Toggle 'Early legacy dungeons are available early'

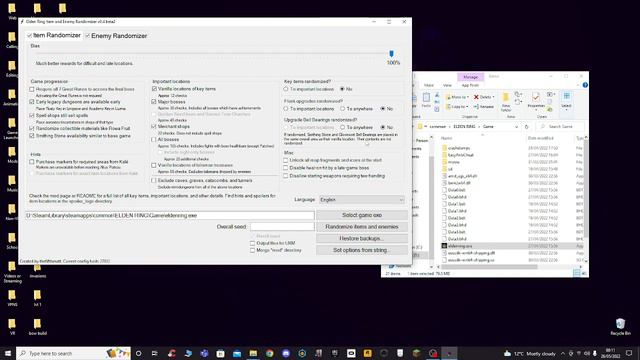(x=32, y=102)
